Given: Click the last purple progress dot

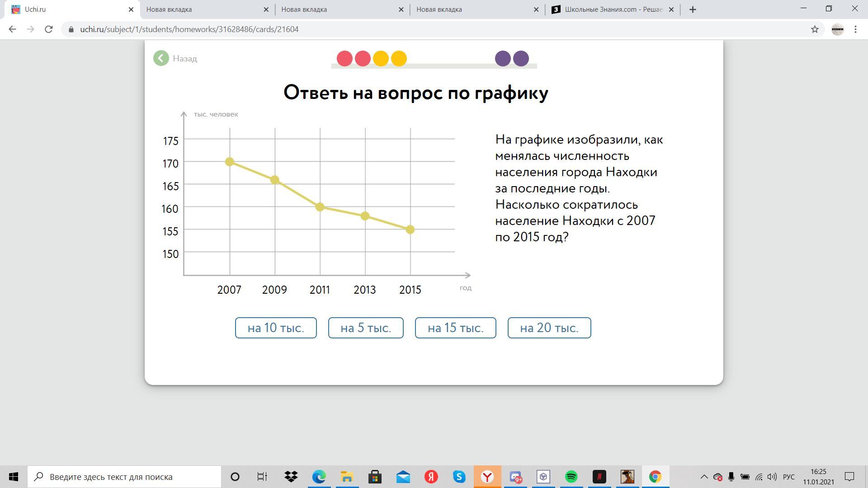Looking at the screenshot, I should click(x=521, y=59).
